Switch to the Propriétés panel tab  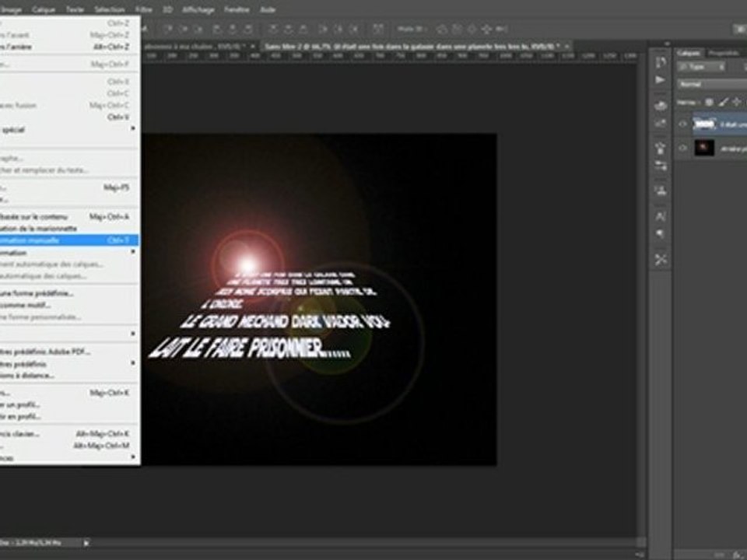(x=723, y=53)
